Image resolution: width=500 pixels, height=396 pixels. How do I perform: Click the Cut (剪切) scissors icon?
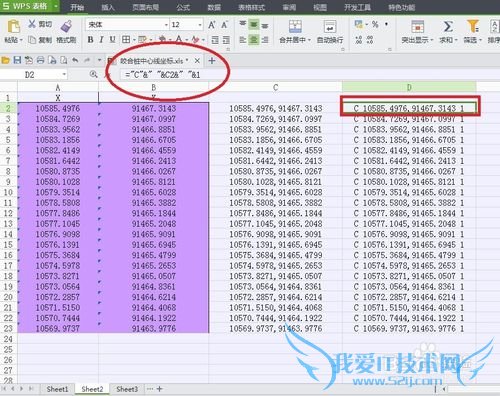pyautogui.click(x=32, y=24)
